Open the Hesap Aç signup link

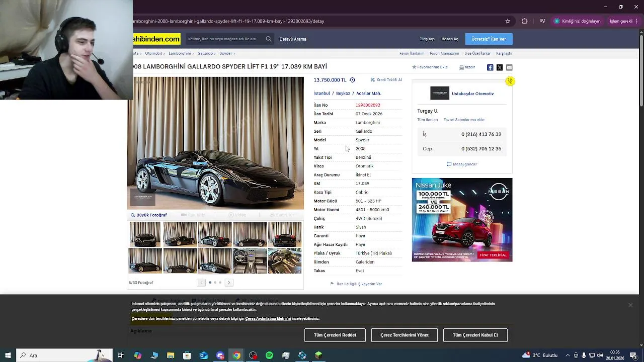pos(450,39)
